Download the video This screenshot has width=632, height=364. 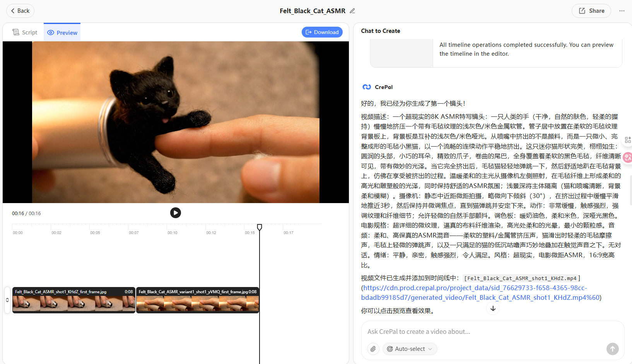click(x=322, y=32)
